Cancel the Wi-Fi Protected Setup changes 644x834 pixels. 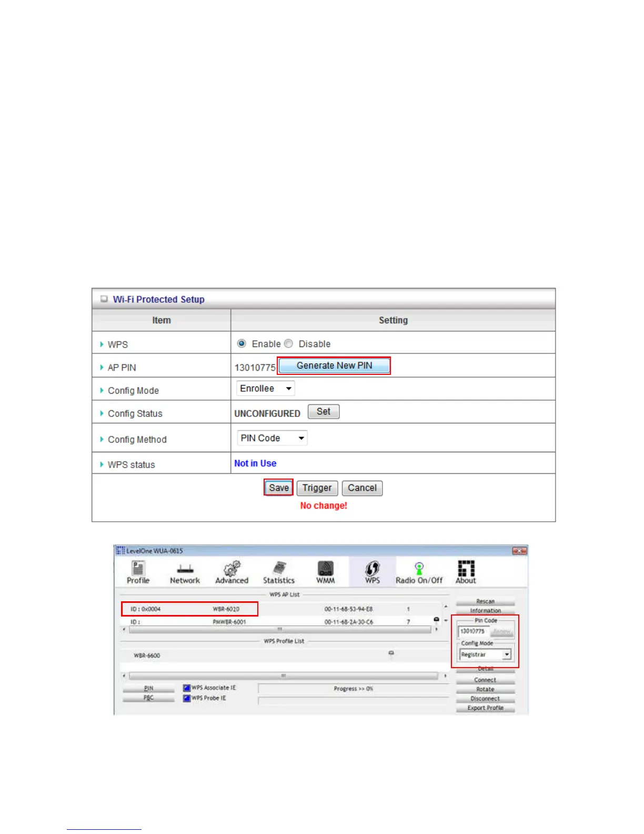(362, 488)
